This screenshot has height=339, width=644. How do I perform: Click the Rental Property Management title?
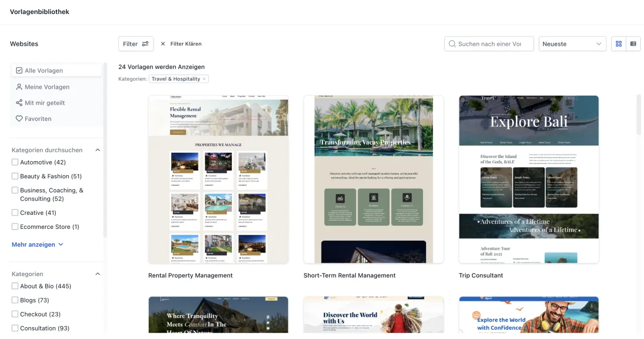coord(191,276)
